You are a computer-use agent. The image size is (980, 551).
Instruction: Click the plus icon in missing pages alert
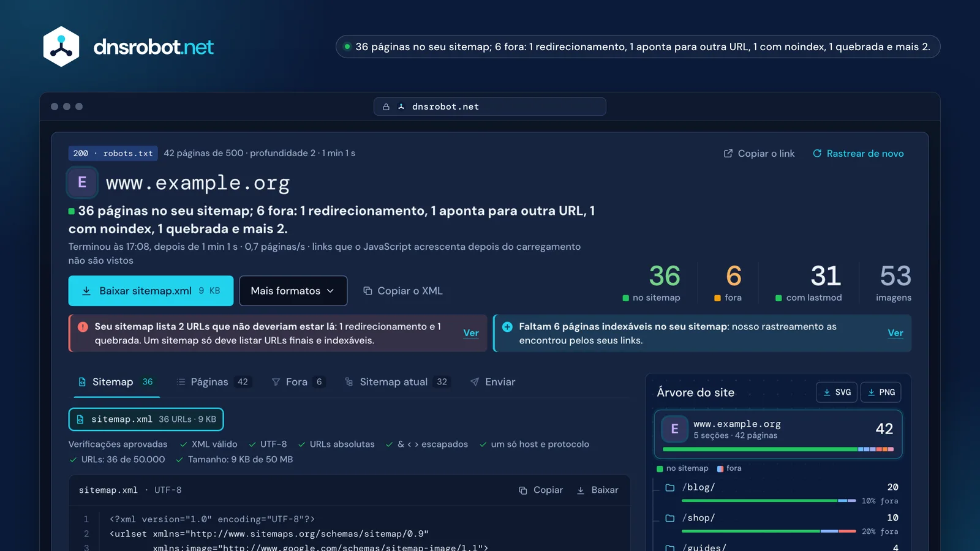coord(507,327)
